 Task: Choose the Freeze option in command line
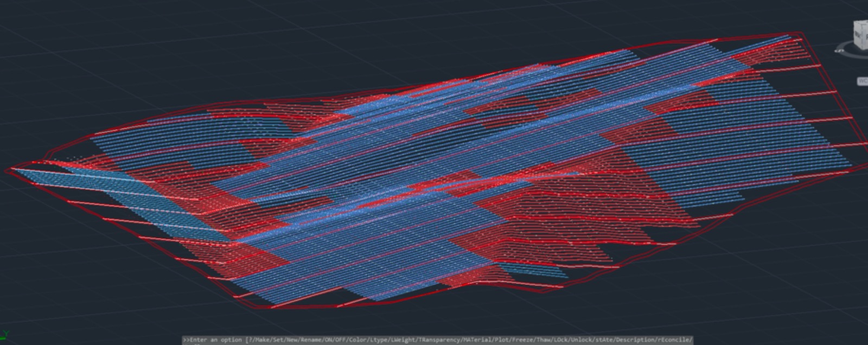[522, 340]
